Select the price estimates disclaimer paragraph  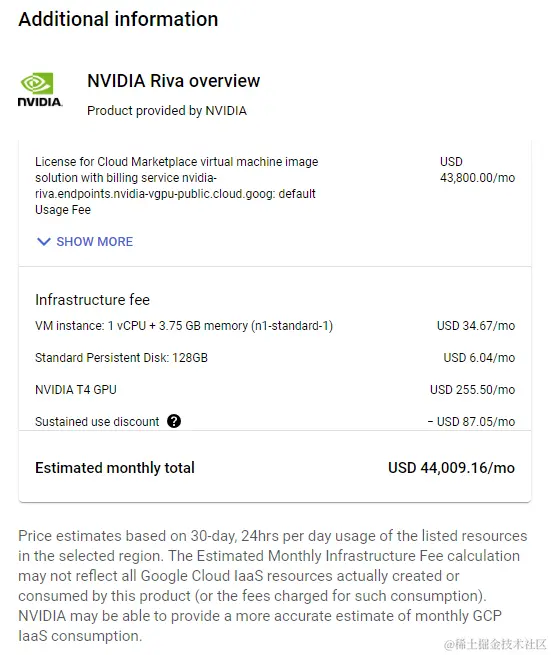coord(272,586)
